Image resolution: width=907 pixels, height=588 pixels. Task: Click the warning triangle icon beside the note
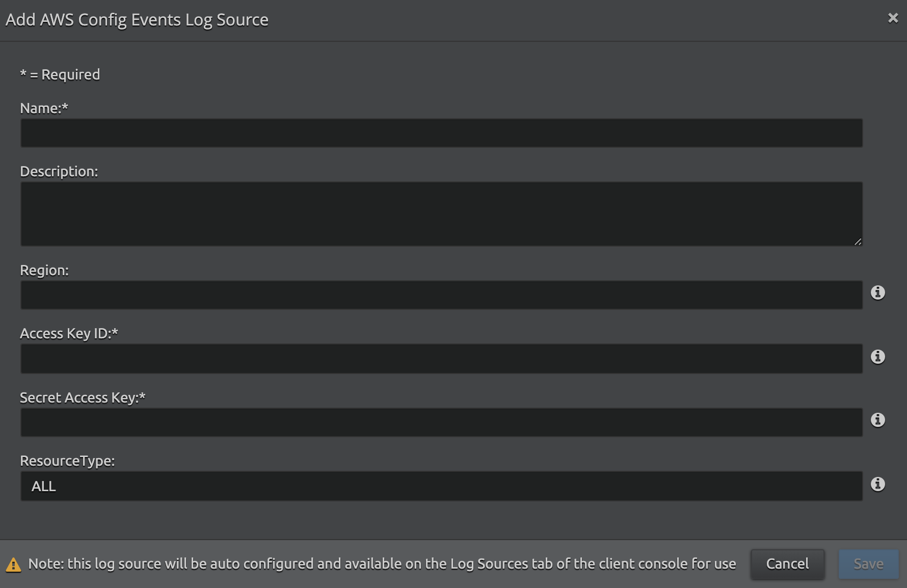(x=13, y=565)
